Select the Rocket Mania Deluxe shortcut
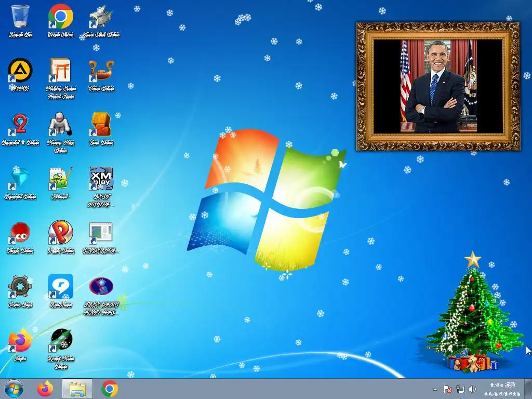Image resolution: width=532 pixels, height=399 pixels. tap(60, 349)
